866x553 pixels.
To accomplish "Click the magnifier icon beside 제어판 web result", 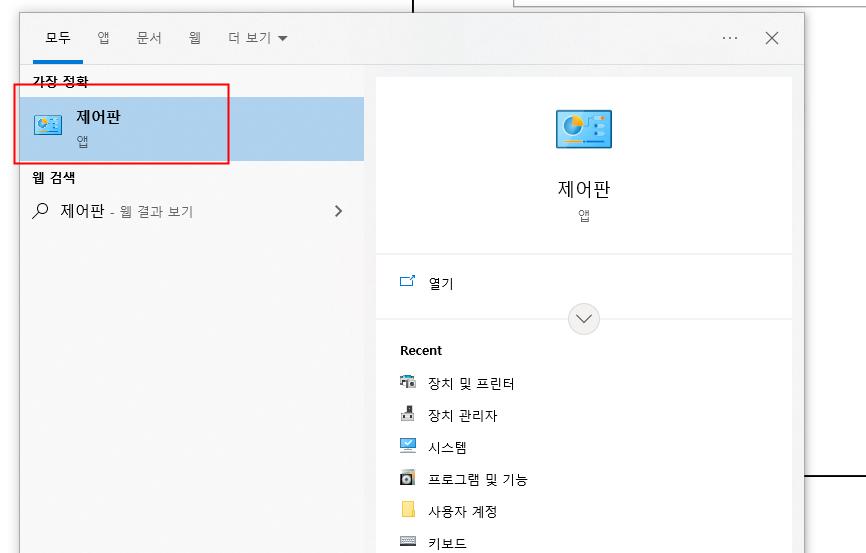I will tap(40, 211).
